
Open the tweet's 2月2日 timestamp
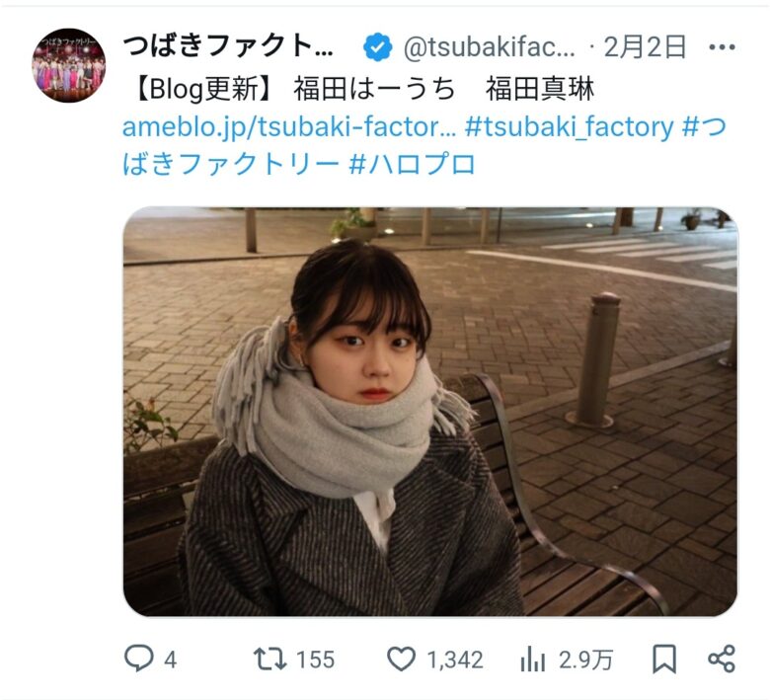(645, 47)
